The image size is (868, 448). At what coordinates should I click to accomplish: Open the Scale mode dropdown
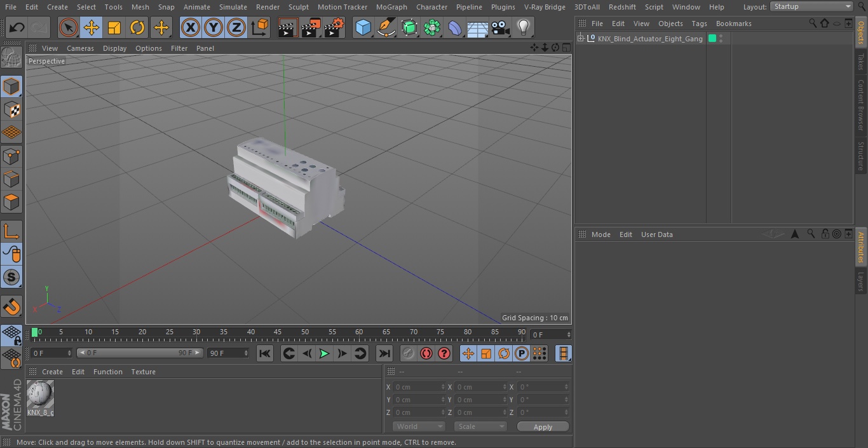coord(480,426)
